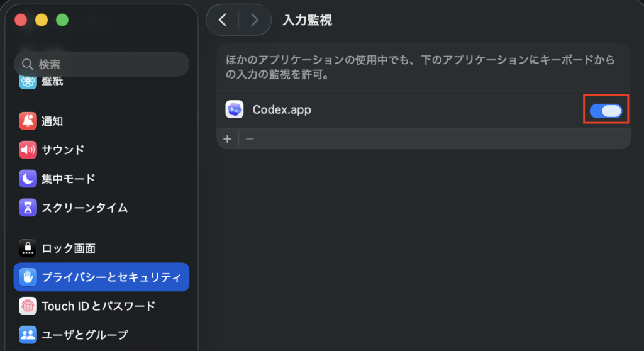Image resolution: width=644 pixels, height=351 pixels.
Task: Open the スクリーンタイム sidebar entry
Action: point(101,208)
